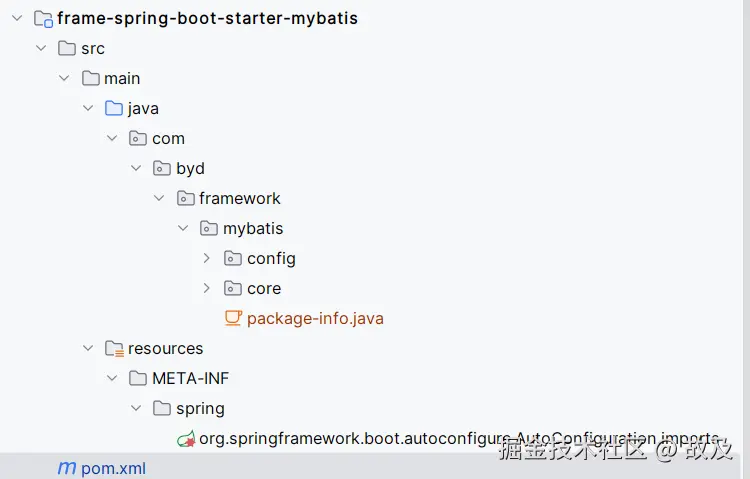Viewport: 750px width, 479px height.
Task: Select the pom.xml file
Action: point(113,468)
